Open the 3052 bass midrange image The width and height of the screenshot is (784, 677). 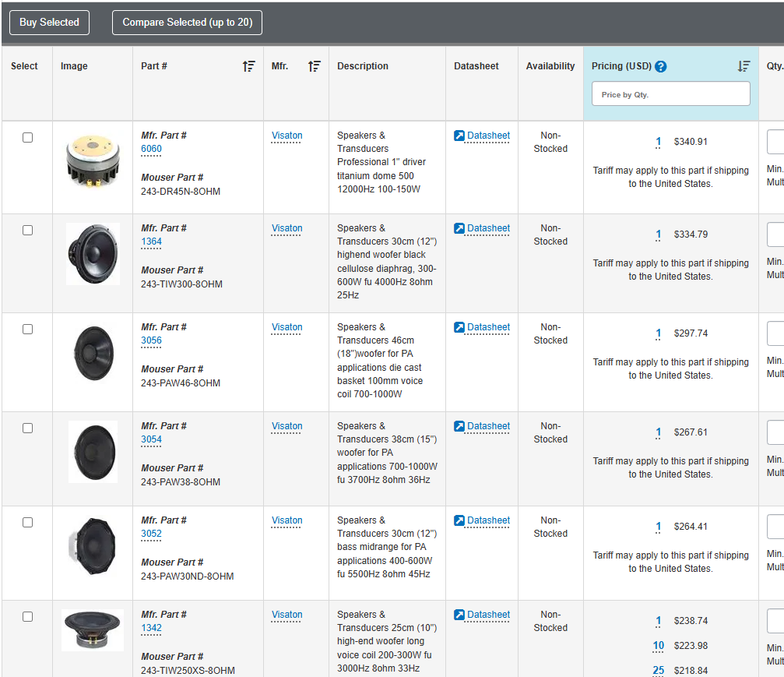pyautogui.click(x=93, y=546)
